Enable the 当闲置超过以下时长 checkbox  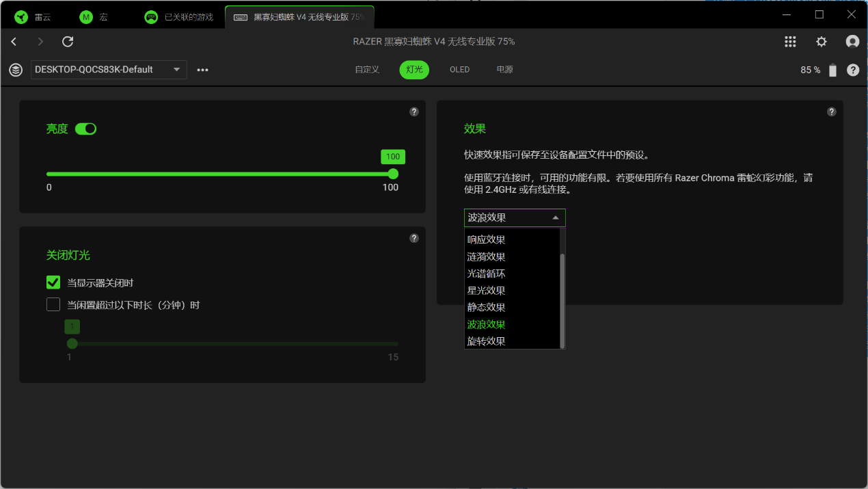coord(53,305)
